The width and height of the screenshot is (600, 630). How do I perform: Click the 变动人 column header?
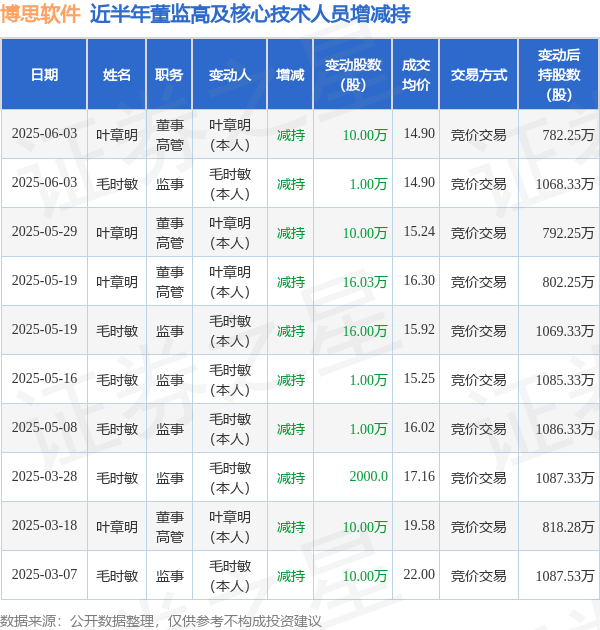tap(230, 75)
